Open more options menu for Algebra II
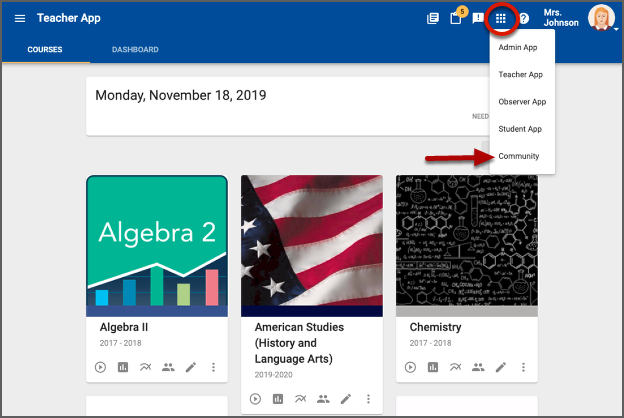This screenshot has width=624, height=418. coord(213,367)
